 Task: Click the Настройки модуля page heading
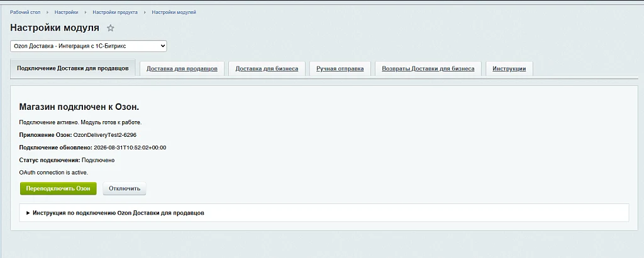(x=55, y=28)
